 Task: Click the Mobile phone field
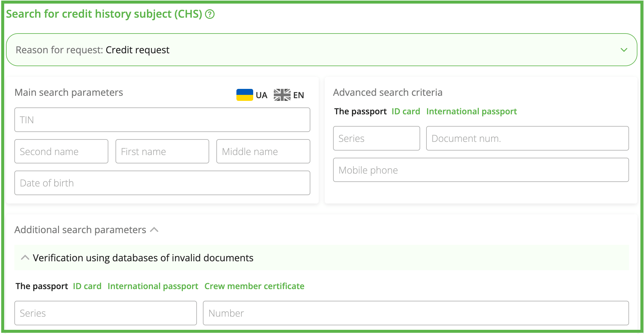[x=481, y=170]
